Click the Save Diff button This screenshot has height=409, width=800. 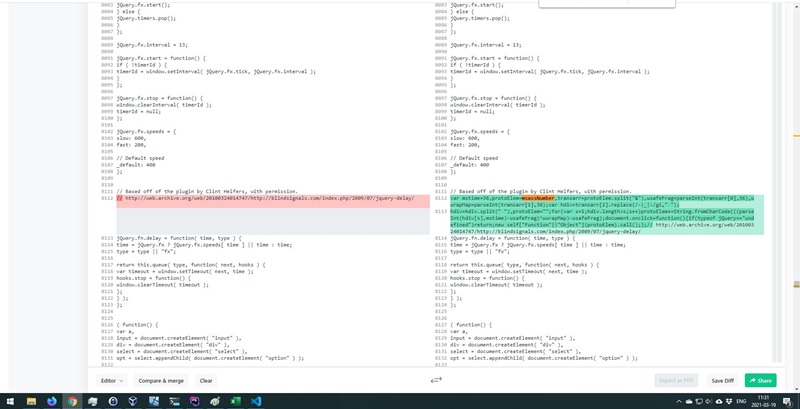tap(722, 380)
